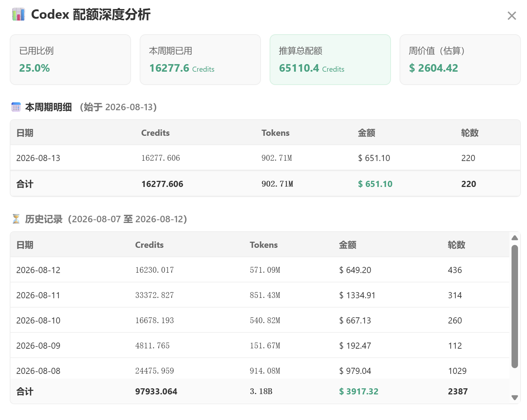Click the 16230. 017 credits value
The width and height of the screenshot is (527, 420).
[x=154, y=270]
